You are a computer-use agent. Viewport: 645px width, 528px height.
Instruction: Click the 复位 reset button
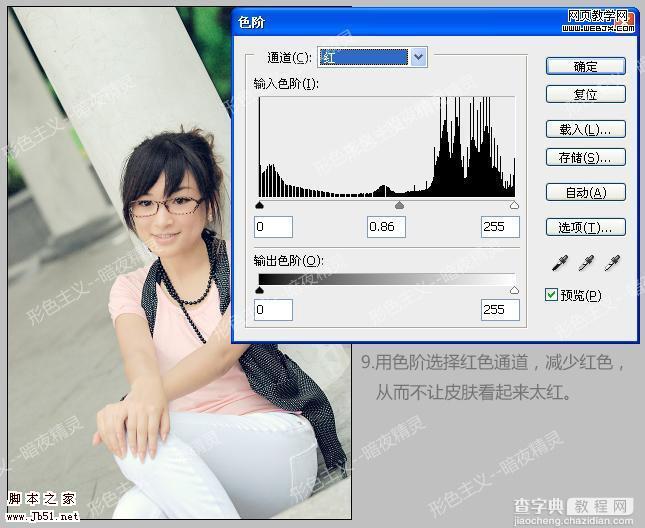pyautogui.click(x=586, y=94)
